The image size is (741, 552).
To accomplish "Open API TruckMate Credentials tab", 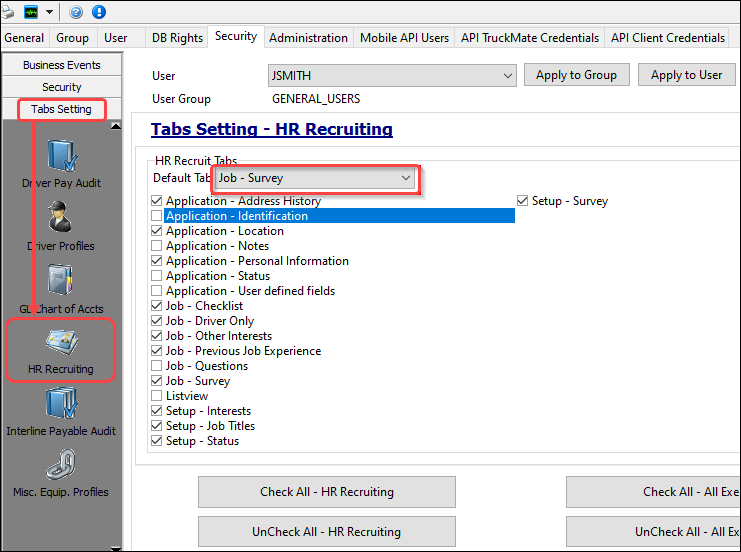I will [x=530, y=38].
